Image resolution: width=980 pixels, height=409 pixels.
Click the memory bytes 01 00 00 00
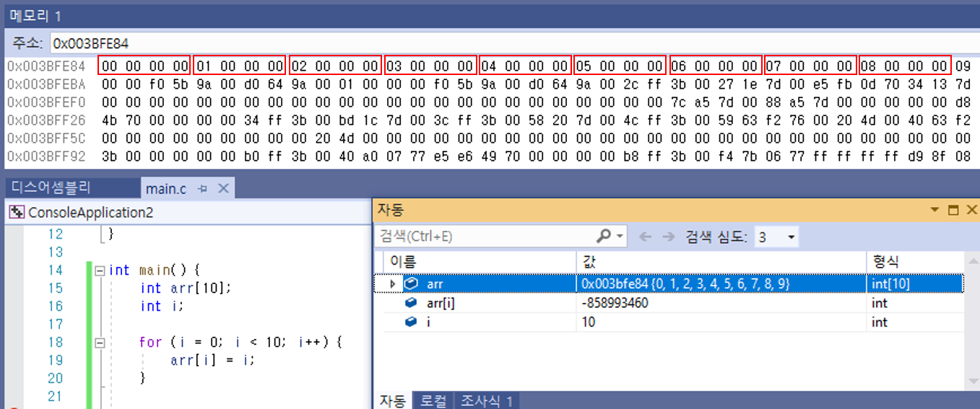pyautogui.click(x=240, y=66)
